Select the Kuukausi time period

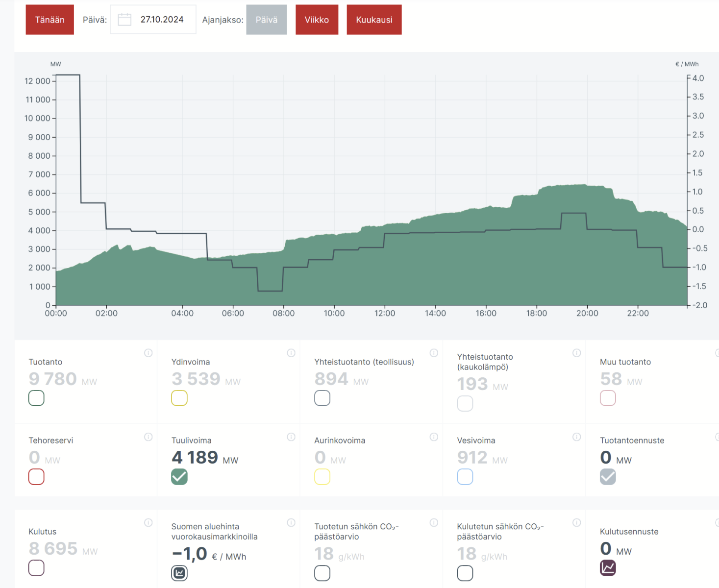coord(374,20)
